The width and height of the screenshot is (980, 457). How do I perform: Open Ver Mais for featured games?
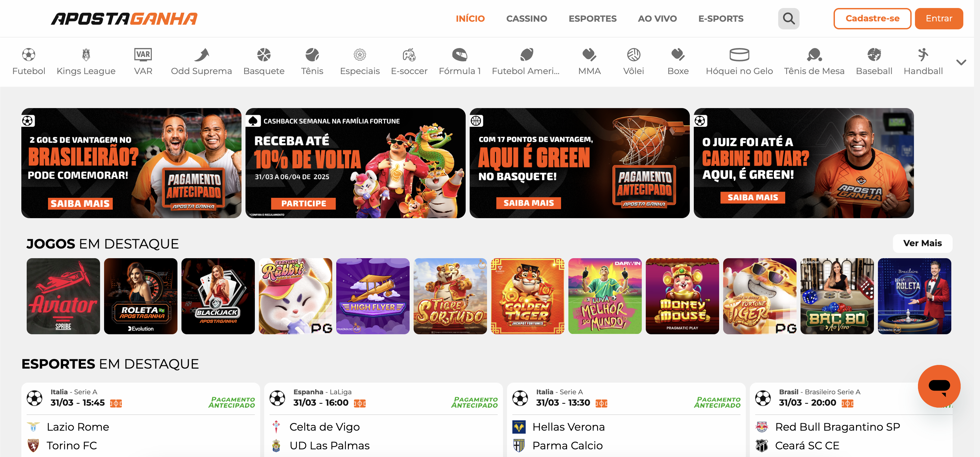tap(922, 243)
